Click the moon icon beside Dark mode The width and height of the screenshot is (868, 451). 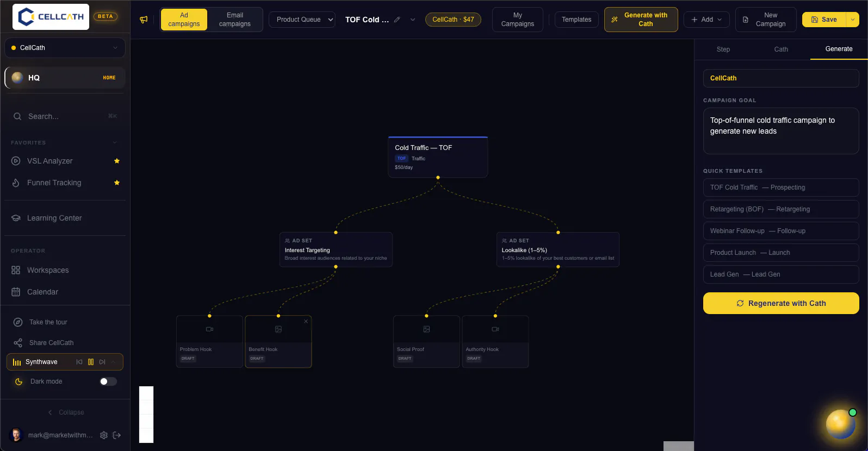pyautogui.click(x=18, y=381)
